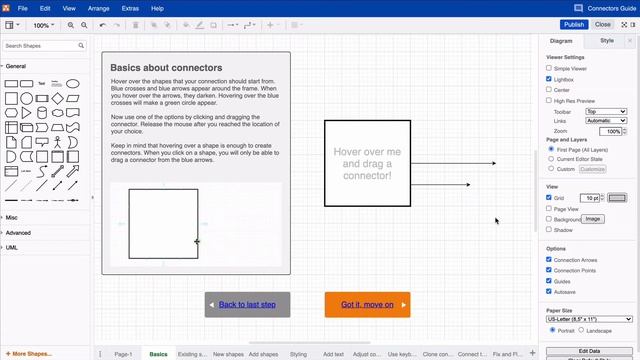Click the Edit Data button

[589, 351]
